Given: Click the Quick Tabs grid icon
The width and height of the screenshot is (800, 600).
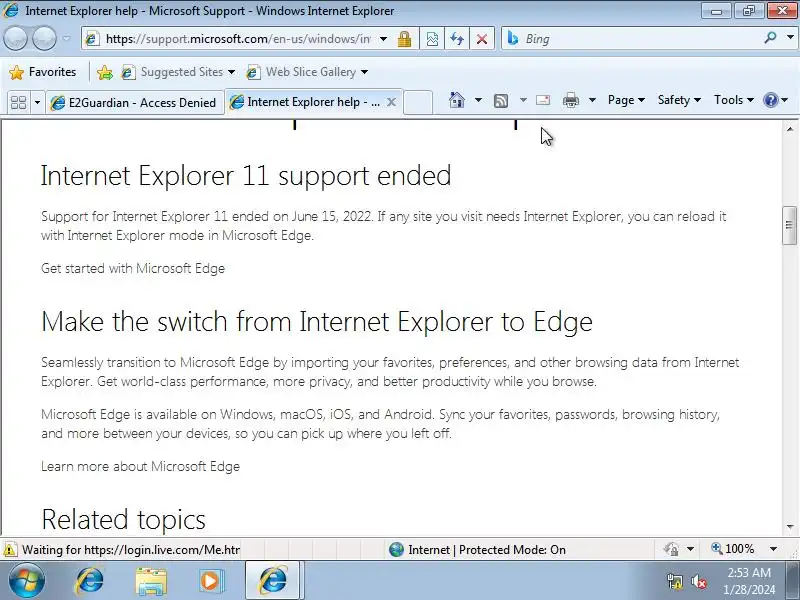Looking at the screenshot, I should 18,102.
